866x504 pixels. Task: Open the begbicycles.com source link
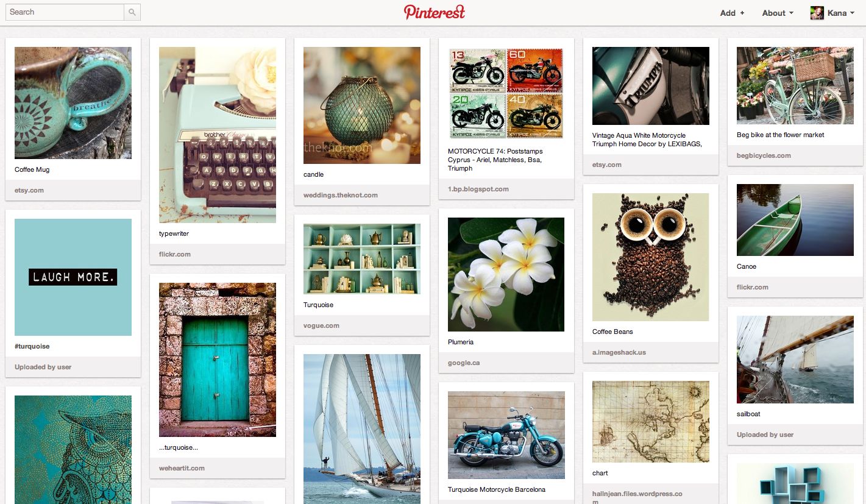[x=764, y=155]
